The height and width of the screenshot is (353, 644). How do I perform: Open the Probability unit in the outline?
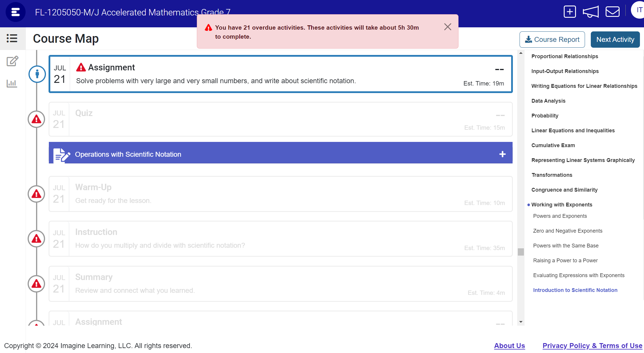pos(545,116)
